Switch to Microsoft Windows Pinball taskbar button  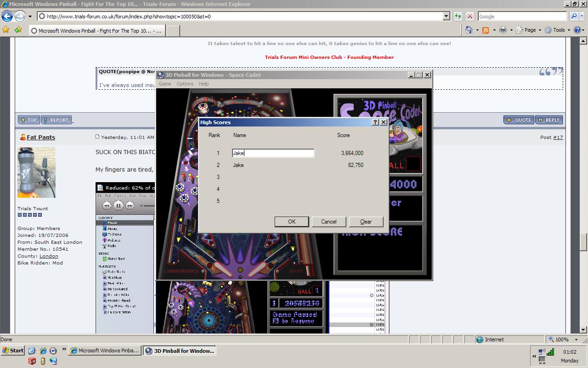coord(104,351)
